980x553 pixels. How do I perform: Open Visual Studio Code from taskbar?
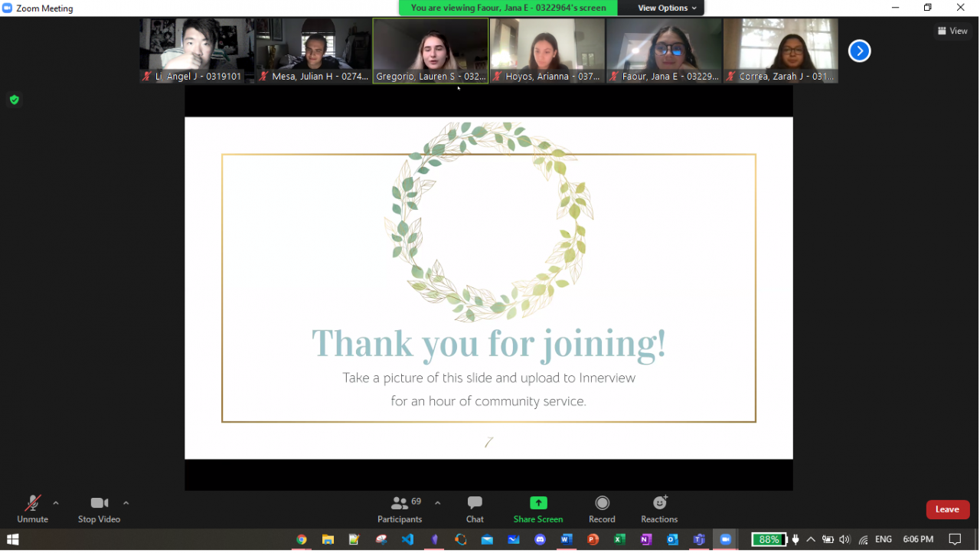point(407,540)
